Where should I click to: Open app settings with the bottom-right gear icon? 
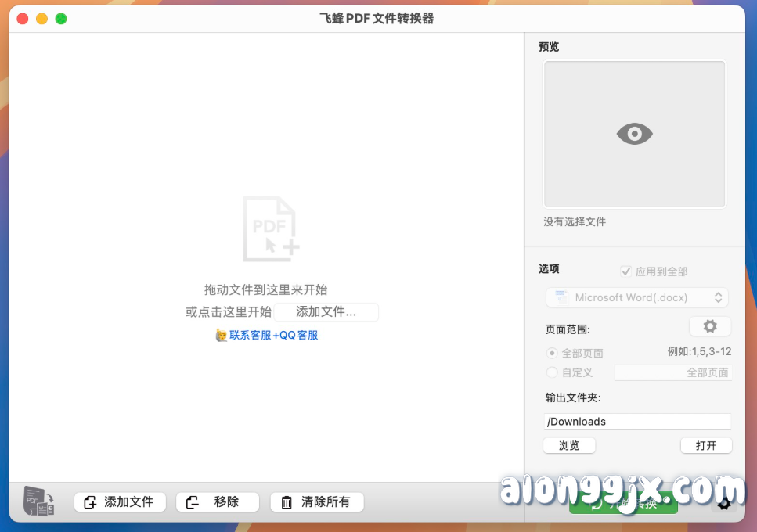[x=724, y=505]
